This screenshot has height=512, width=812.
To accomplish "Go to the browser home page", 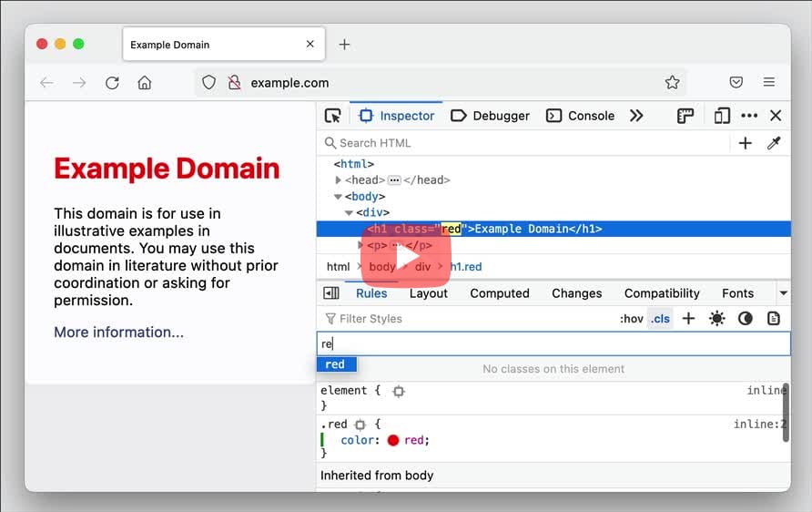I will pyautogui.click(x=145, y=82).
